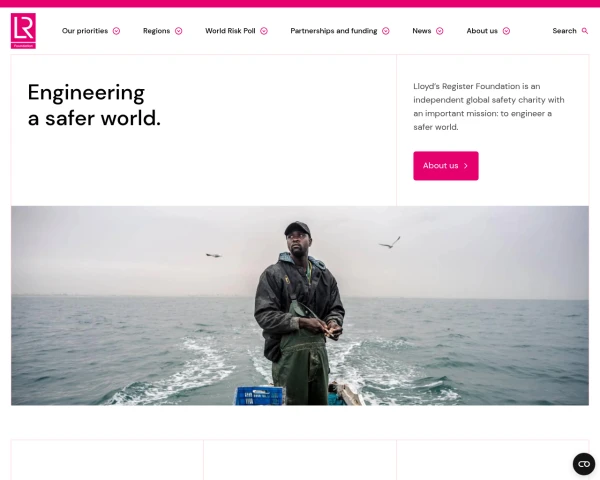The image size is (600, 480).
Task: Click the arrow inside the About us button
Action: coord(466,166)
